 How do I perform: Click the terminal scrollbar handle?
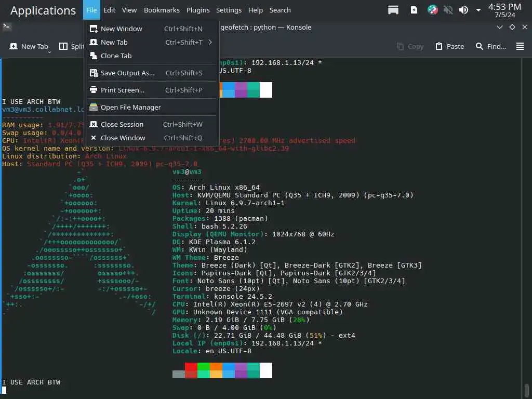click(x=527, y=391)
